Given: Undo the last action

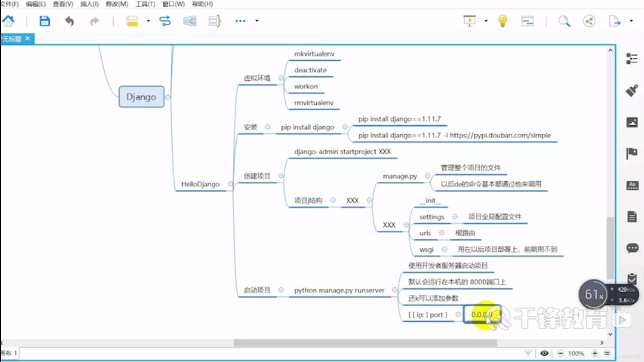Looking at the screenshot, I should tap(69, 21).
